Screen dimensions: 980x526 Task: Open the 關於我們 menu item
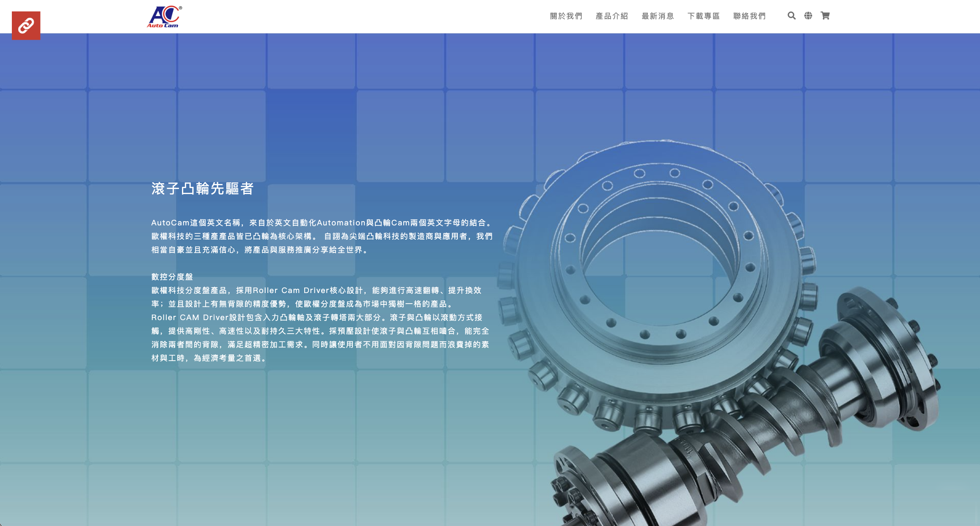point(566,16)
